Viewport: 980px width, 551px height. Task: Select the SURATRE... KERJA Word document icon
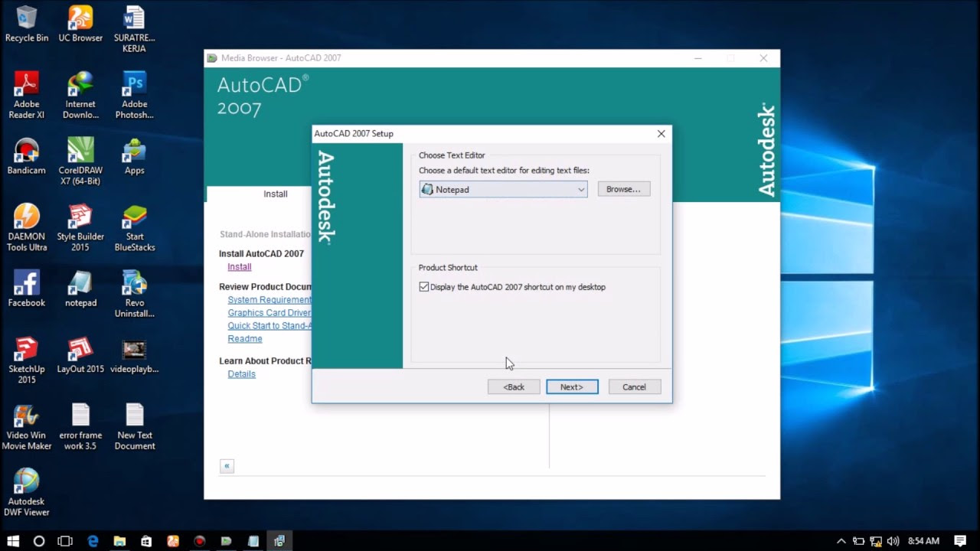point(134,29)
